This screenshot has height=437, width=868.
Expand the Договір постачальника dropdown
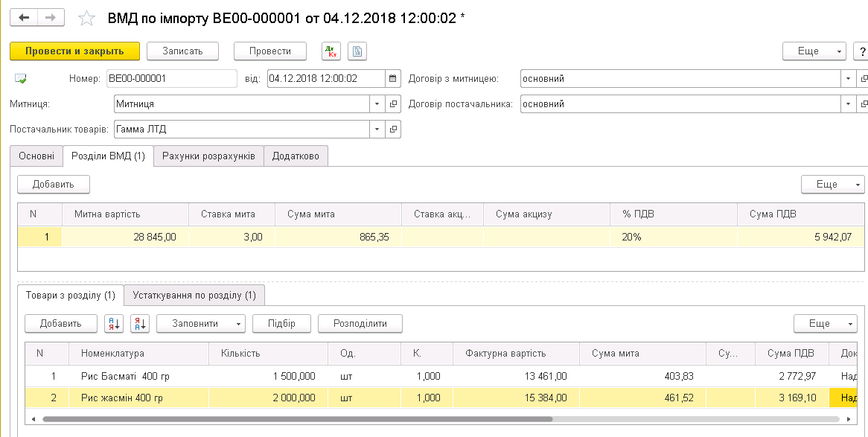(x=848, y=104)
